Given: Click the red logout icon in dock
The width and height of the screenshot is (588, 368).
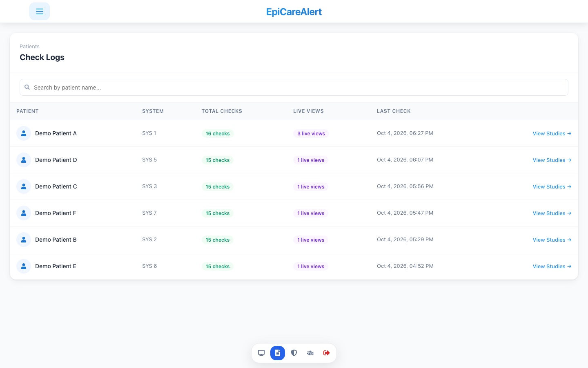Looking at the screenshot, I should click(327, 353).
